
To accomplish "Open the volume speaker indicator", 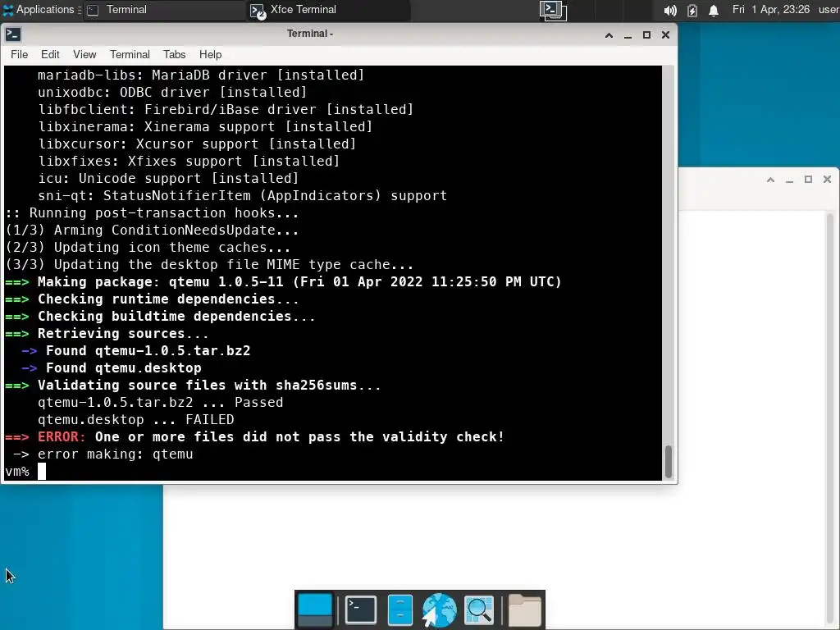I will point(669,10).
